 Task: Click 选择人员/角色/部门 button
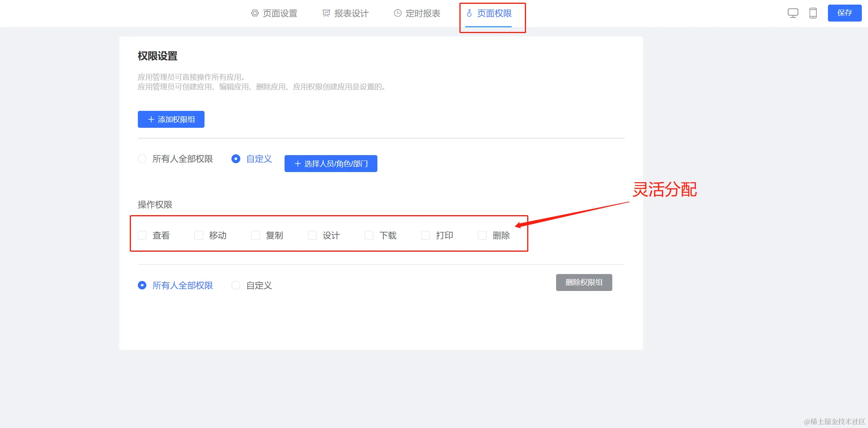331,164
